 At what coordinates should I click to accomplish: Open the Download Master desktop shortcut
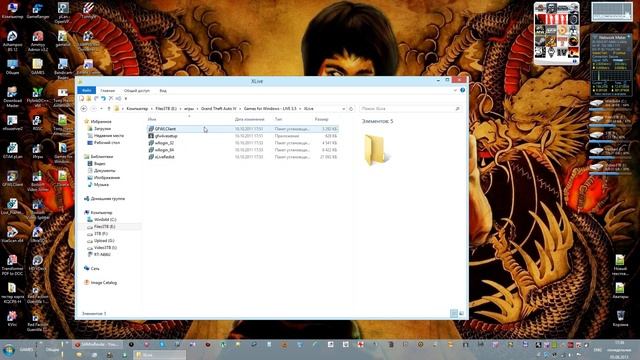[12, 97]
